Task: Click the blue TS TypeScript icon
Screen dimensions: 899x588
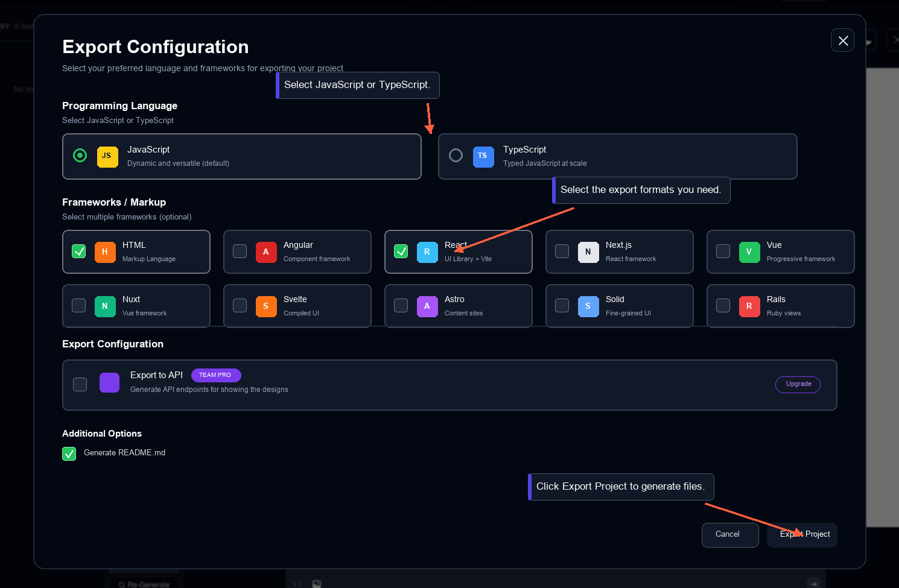Action: 483,156
